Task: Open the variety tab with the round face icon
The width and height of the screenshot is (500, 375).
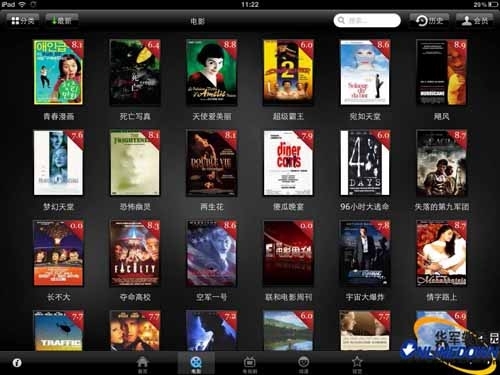Action: click(303, 364)
